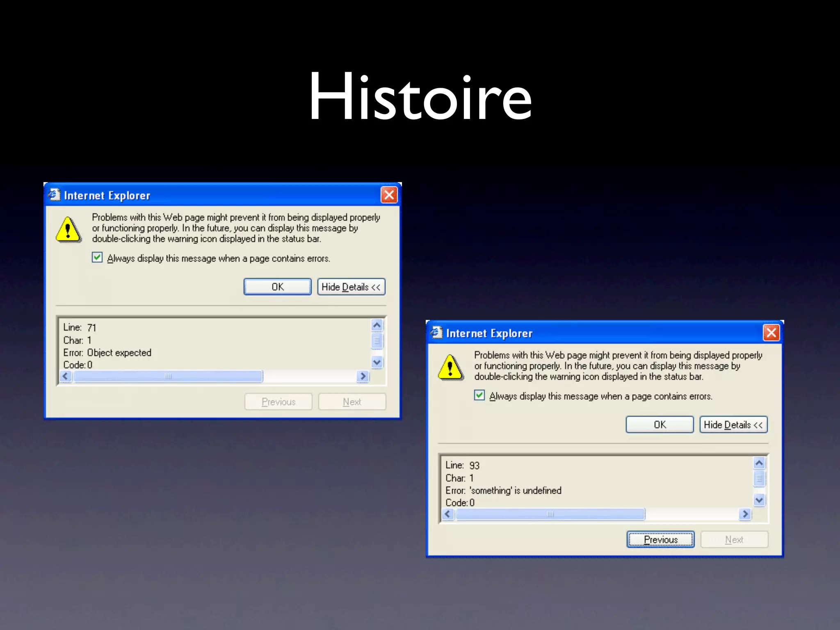The width and height of the screenshot is (840, 630).
Task: Click the scroll left arrow in the Line 93 details box
Action: click(x=448, y=514)
